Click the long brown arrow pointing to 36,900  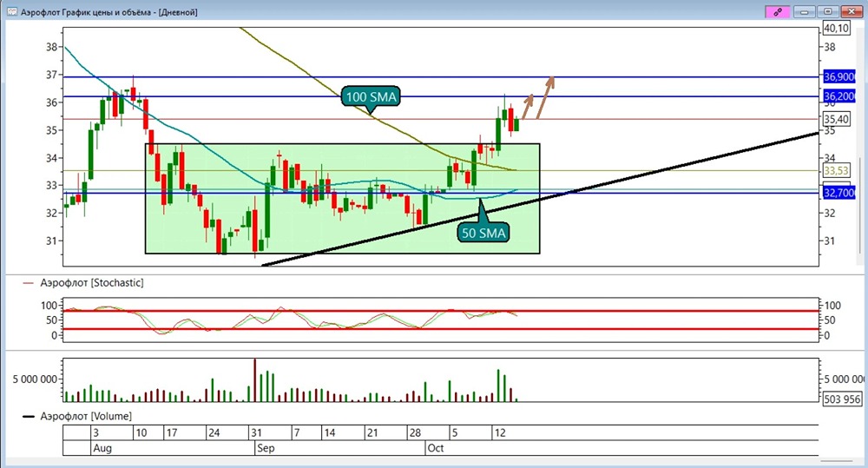tap(545, 97)
